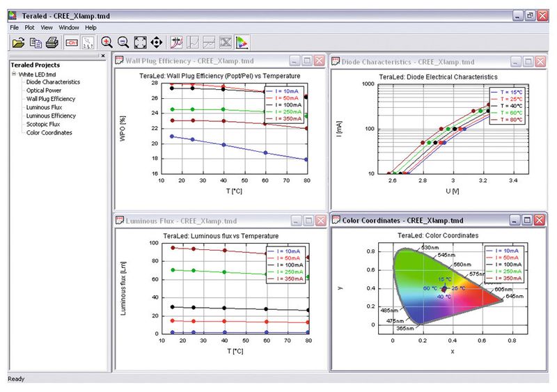This screenshot has height=392, width=557.
Task: Select Wall Plug Efficiency in project tree
Action: (x=51, y=99)
